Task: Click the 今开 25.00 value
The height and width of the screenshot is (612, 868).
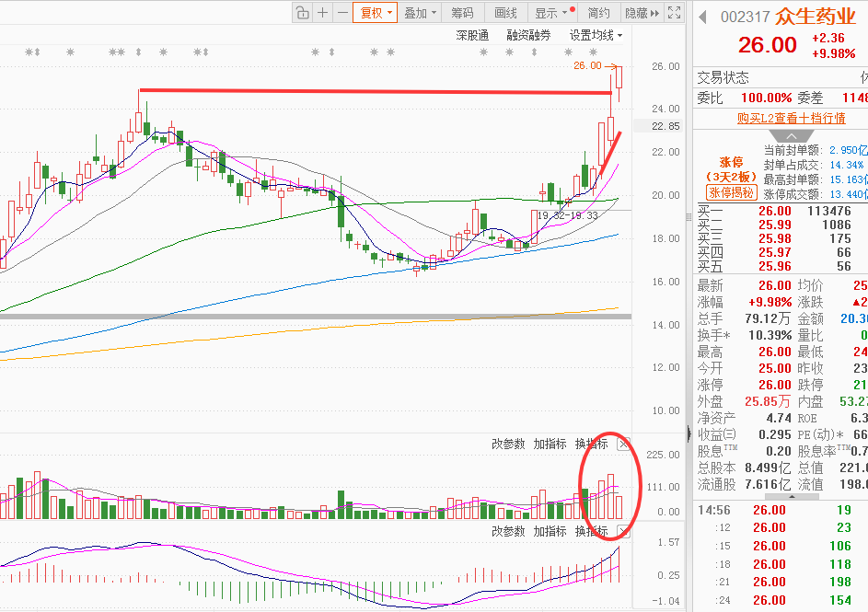Action: click(775, 368)
